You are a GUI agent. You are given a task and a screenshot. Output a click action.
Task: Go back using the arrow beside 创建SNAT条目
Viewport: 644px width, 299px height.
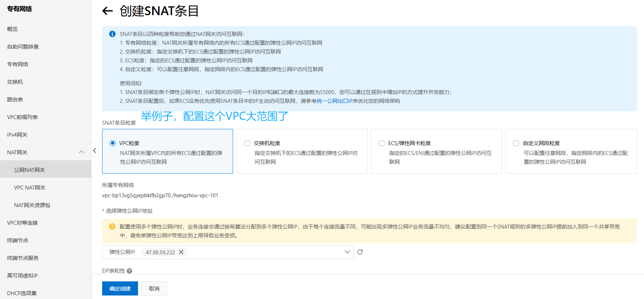pyautogui.click(x=107, y=11)
